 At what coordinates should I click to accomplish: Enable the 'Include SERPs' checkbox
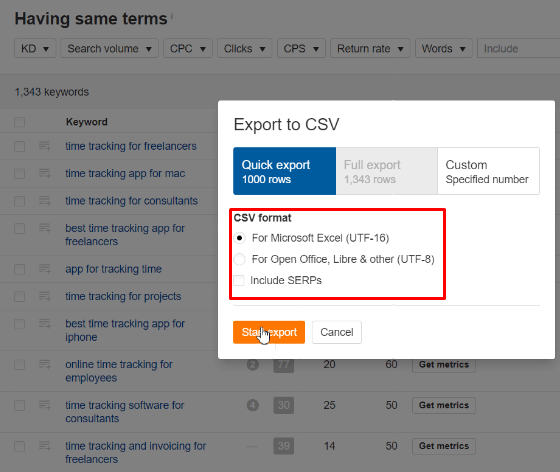[239, 281]
